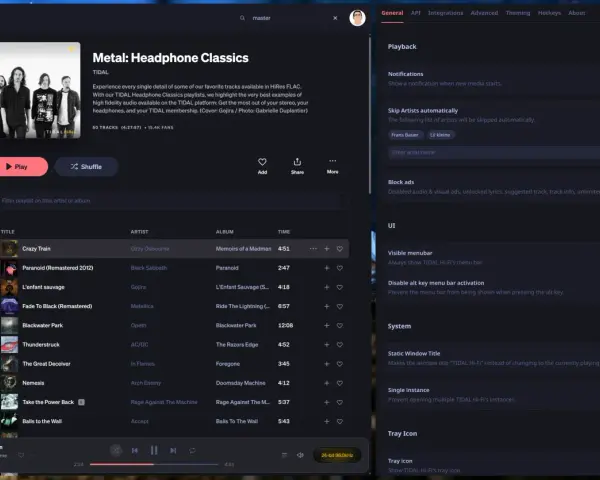Favorite the Balls to the Wall track
The width and height of the screenshot is (600, 480).
tap(340, 421)
